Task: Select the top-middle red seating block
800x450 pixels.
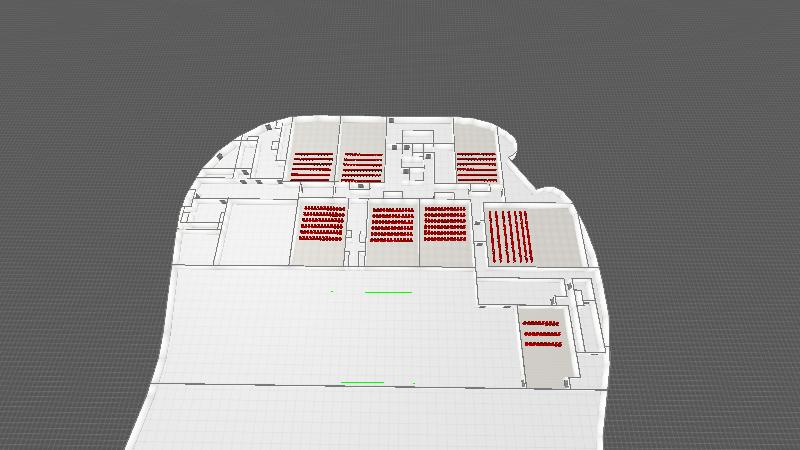Action: pos(362,166)
